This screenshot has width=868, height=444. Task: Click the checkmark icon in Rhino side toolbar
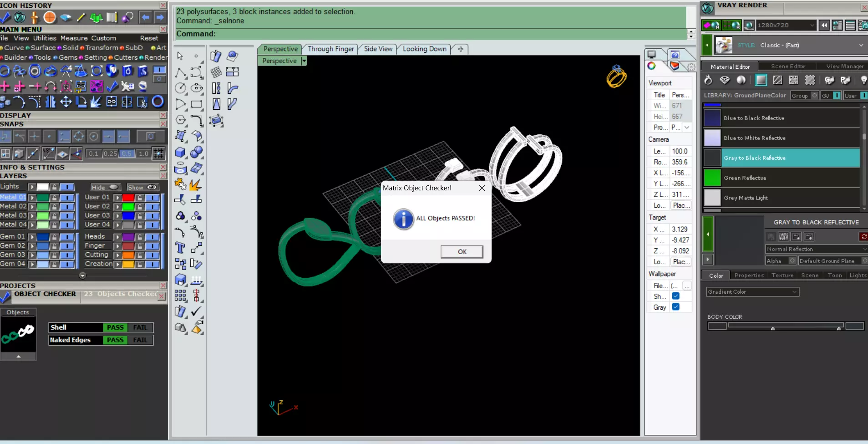(196, 311)
